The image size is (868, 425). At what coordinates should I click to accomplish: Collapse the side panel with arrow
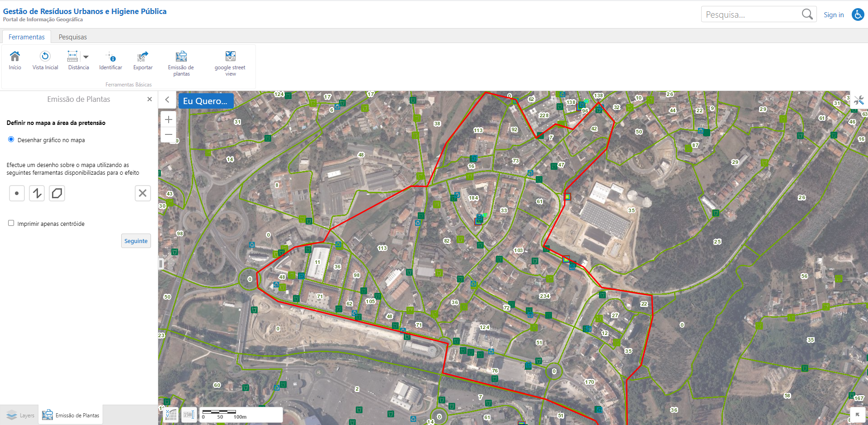pyautogui.click(x=167, y=100)
